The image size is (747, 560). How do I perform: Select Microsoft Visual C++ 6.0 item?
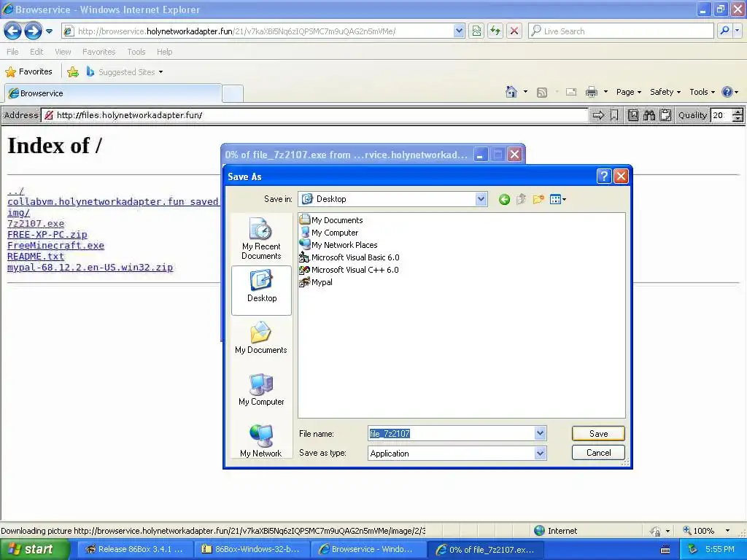(x=349, y=270)
